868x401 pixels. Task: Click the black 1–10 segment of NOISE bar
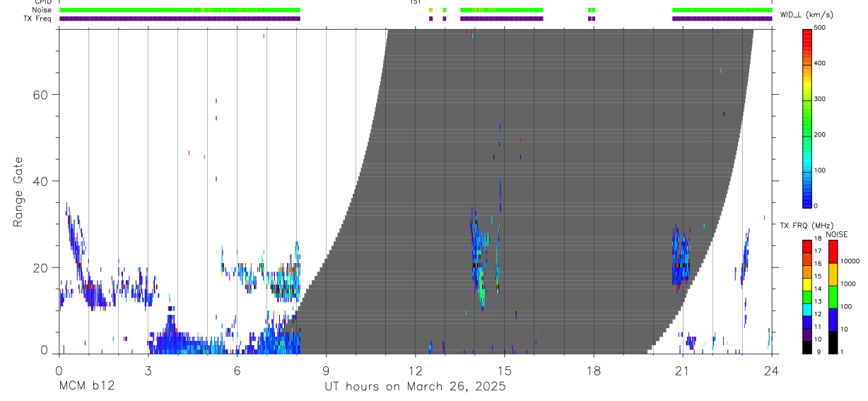[833, 342]
